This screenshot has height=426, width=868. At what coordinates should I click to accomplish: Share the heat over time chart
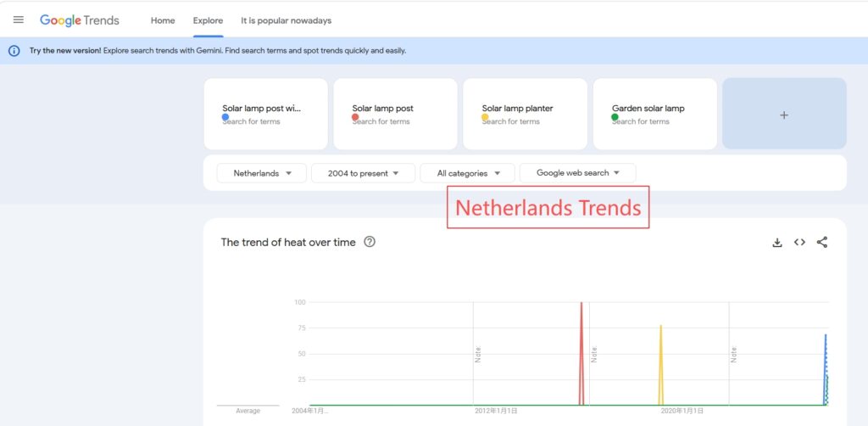click(821, 243)
